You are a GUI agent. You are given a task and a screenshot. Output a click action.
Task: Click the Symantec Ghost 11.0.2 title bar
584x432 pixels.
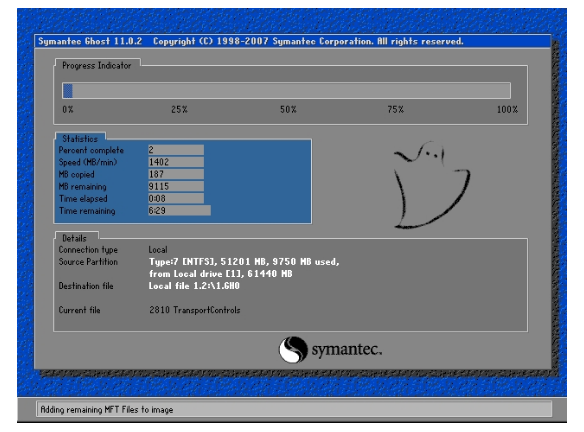coord(293,41)
